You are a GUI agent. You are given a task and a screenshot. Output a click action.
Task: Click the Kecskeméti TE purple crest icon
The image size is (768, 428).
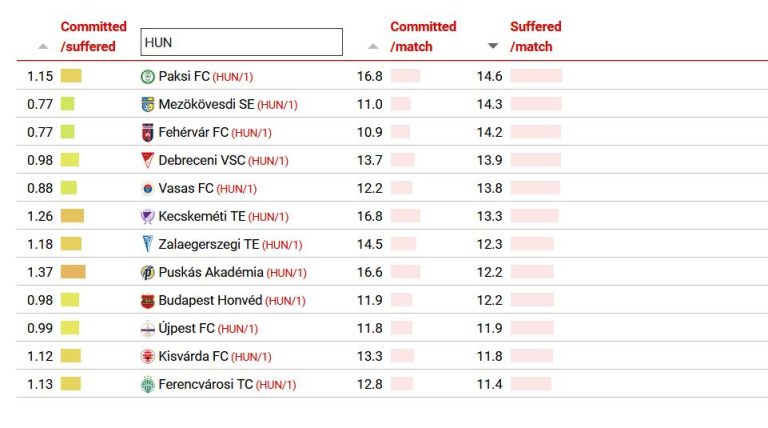pyautogui.click(x=147, y=216)
